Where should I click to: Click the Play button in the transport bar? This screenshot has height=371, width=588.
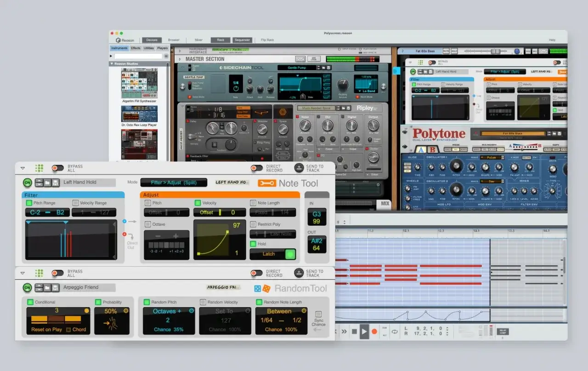364,331
